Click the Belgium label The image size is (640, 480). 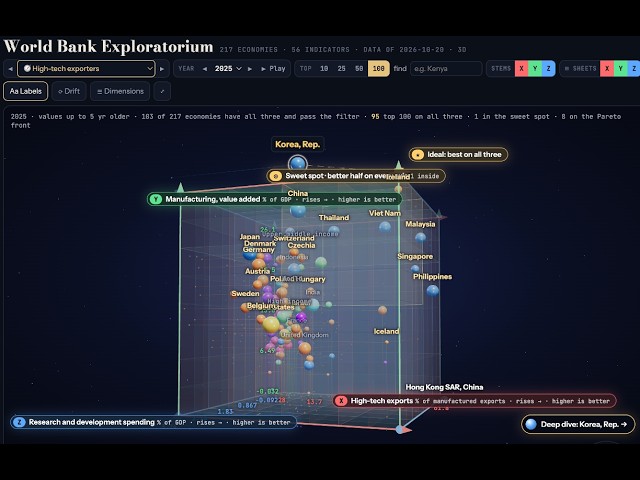(260, 305)
